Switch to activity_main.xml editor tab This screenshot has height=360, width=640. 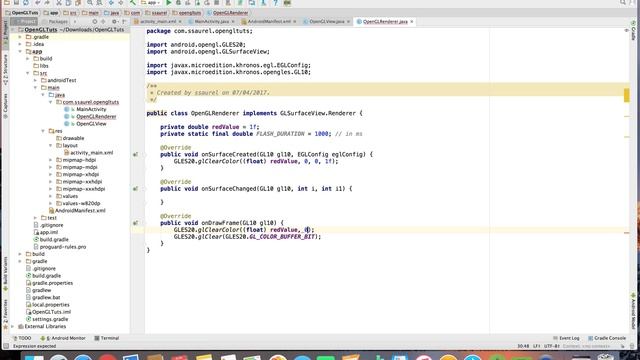coord(158,22)
